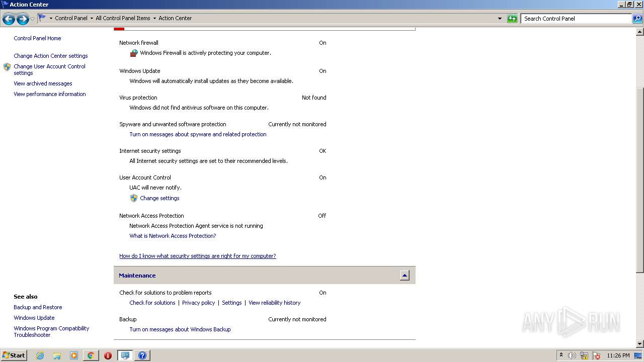Click the network tray icon
The image size is (644, 362).
click(584, 355)
